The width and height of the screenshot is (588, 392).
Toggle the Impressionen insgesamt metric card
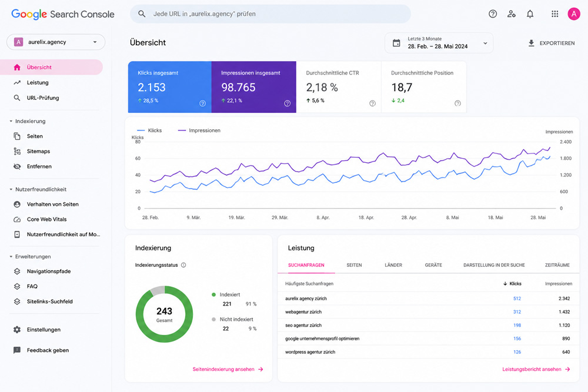point(254,87)
